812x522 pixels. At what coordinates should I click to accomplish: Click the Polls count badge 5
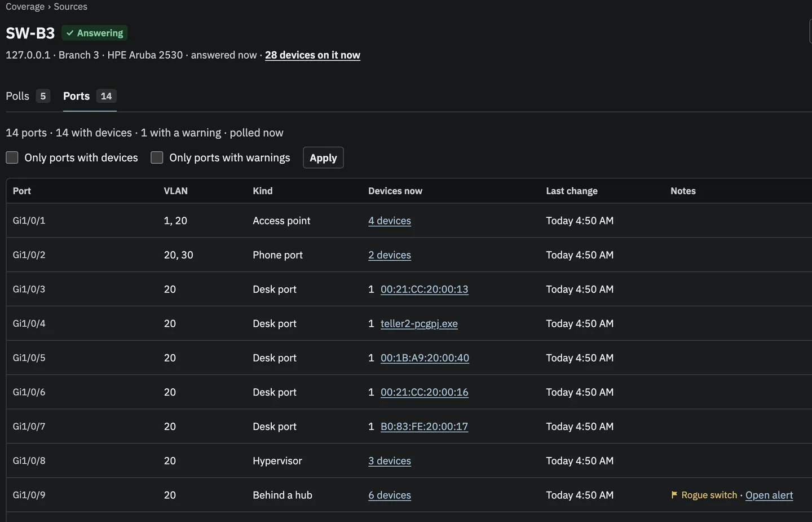[x=43, y=96]
